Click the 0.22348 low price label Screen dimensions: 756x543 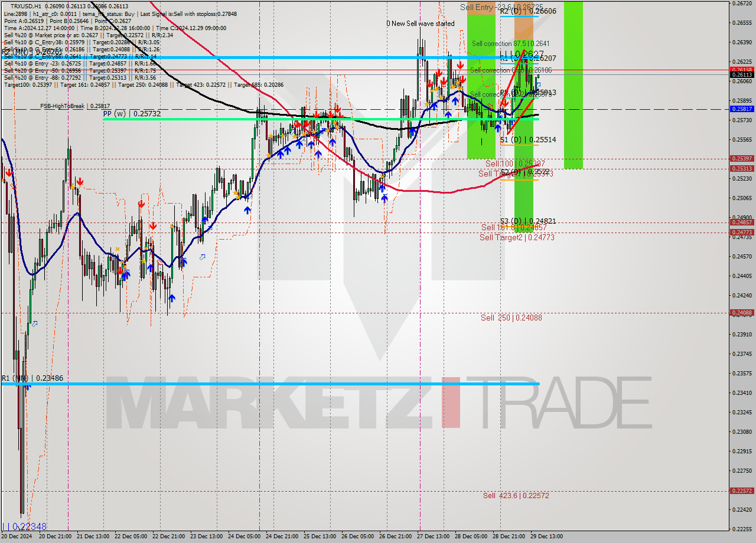tap(24, 526)
